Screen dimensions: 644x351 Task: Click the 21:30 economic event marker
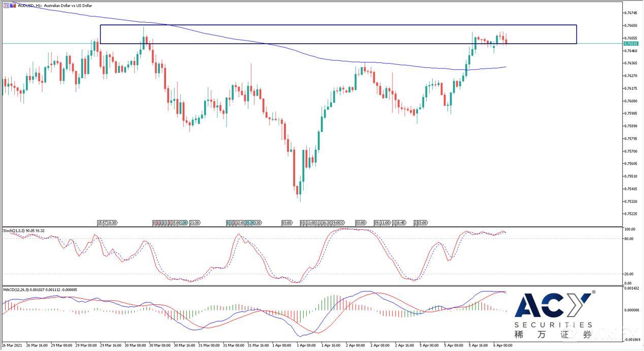[195, 223]
